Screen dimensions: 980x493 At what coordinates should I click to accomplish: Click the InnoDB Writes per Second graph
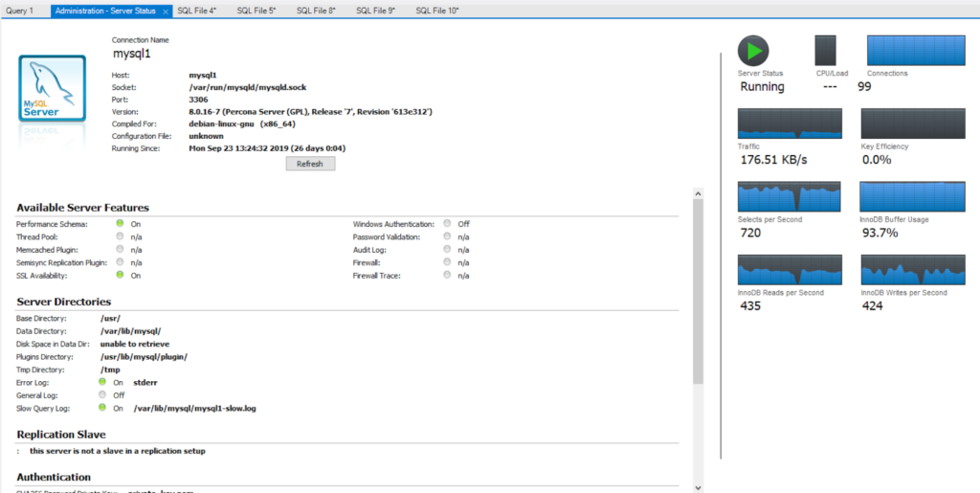[912, 269]
